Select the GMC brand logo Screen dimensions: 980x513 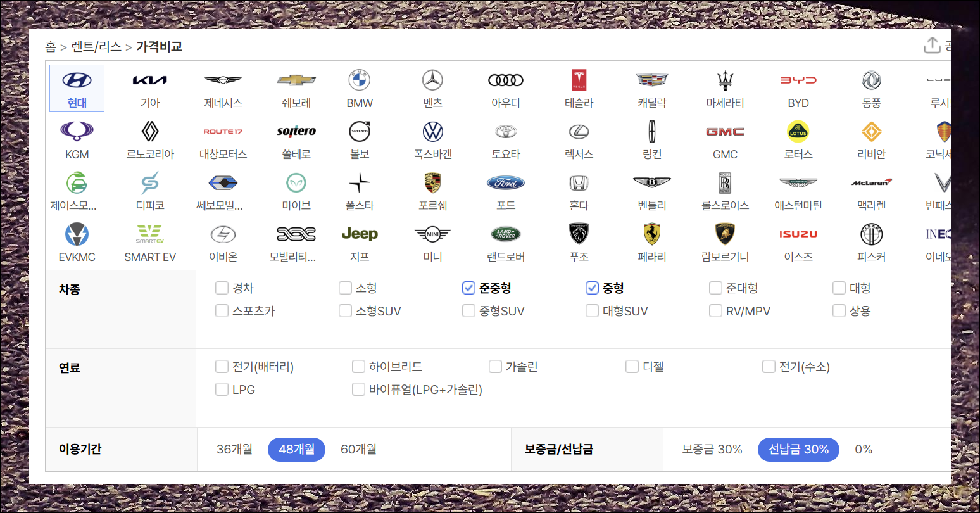[726, 132]
